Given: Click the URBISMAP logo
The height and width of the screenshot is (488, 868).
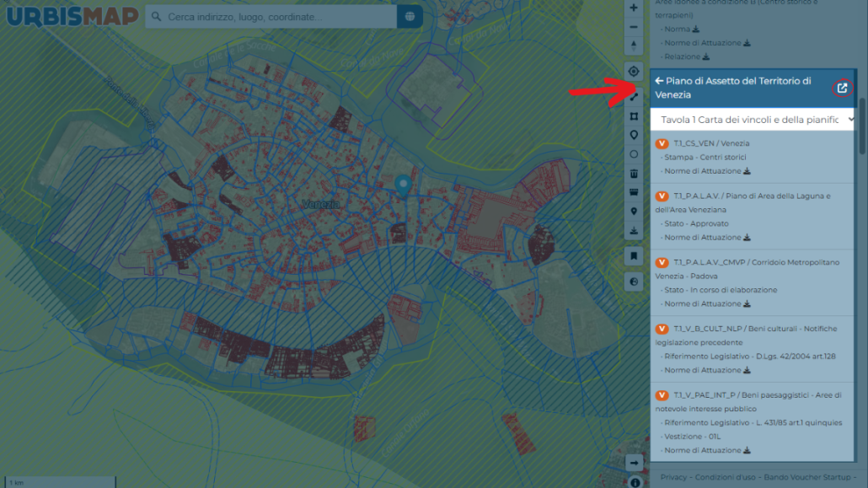Looking at the screenshot, I should coord(72,16).
